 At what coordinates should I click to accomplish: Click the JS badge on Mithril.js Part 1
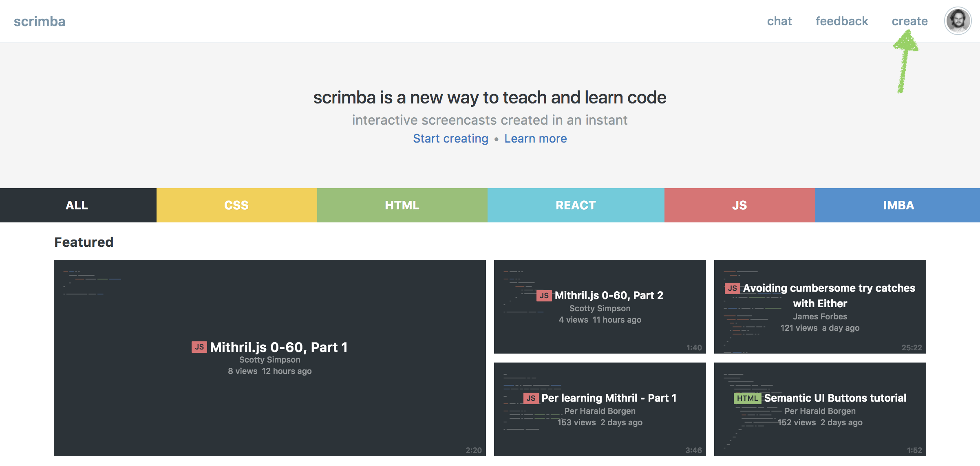(199, 347)
